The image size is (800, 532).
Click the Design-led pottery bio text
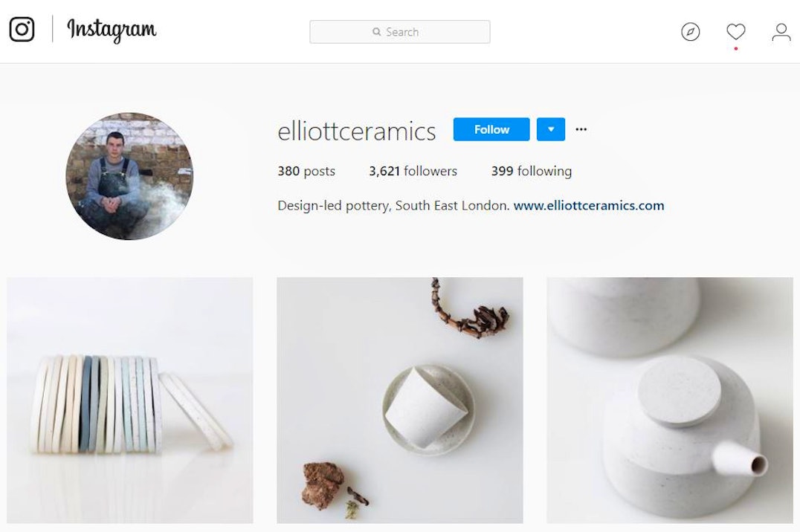point(393,206)
